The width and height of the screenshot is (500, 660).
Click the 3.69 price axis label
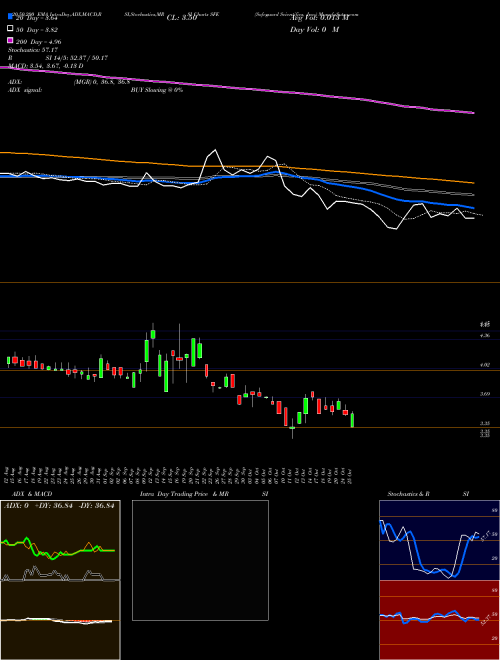pos(484,394)
